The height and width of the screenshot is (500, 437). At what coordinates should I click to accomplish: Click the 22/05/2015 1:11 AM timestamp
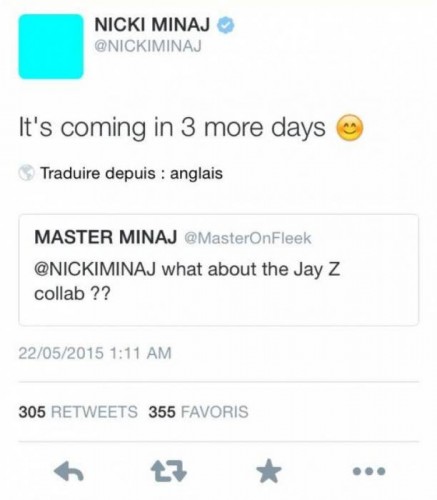click(95, 353)
